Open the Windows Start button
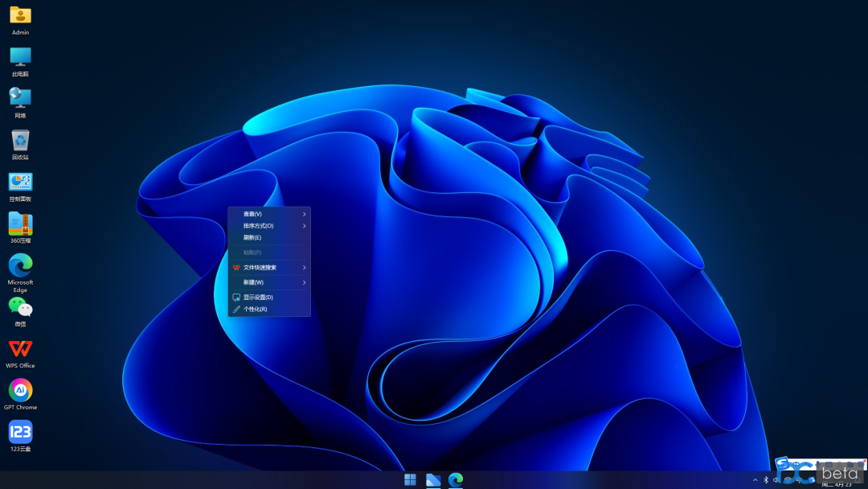868x489 pixels. pos(410,479)
